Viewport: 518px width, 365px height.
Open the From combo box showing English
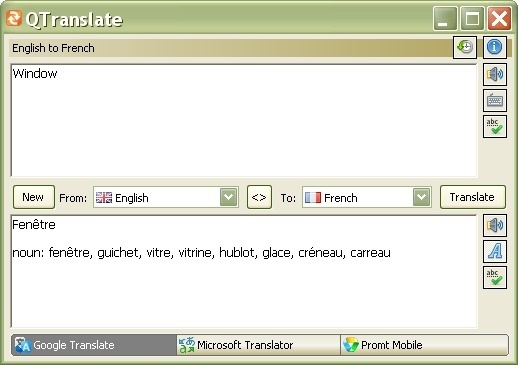(166, 197)
